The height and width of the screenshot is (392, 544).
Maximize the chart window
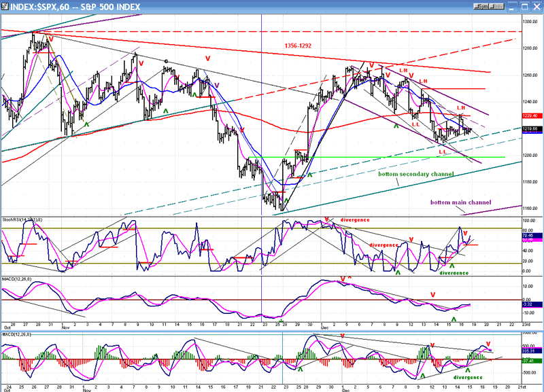pos(524,7)
